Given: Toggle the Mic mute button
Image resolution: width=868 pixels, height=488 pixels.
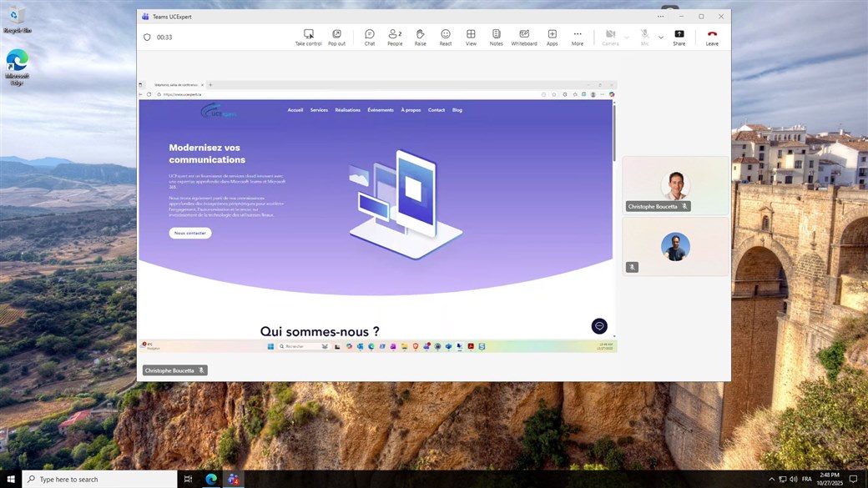Looking at the screenshot, I should (644, 37).
